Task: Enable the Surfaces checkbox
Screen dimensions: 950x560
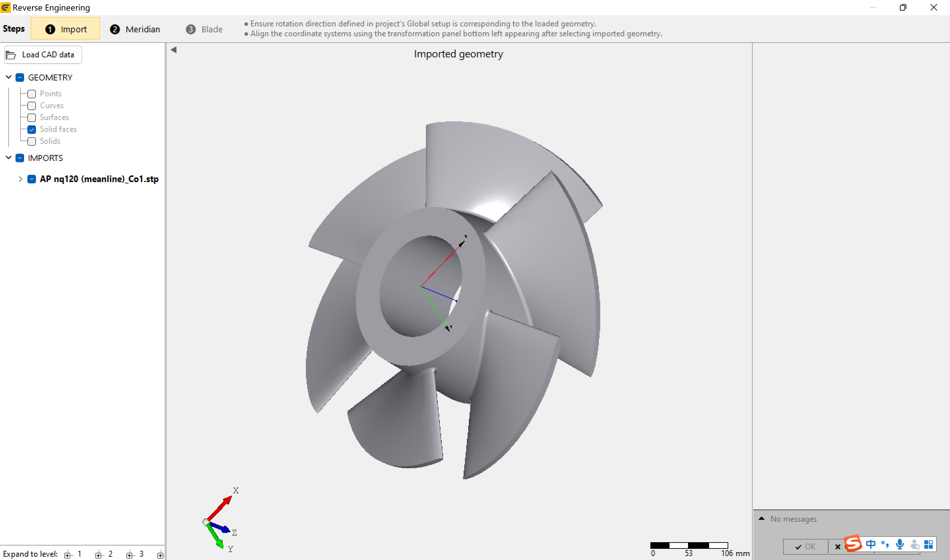Action: [32, 118]
